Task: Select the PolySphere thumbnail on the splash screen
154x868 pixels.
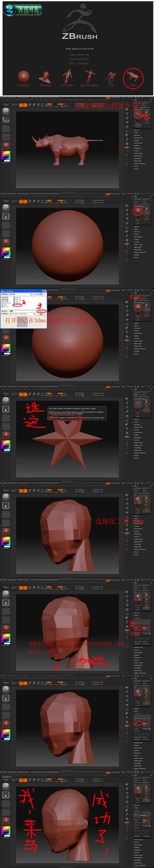Action: pyautogui.click(x=23, y=77)
